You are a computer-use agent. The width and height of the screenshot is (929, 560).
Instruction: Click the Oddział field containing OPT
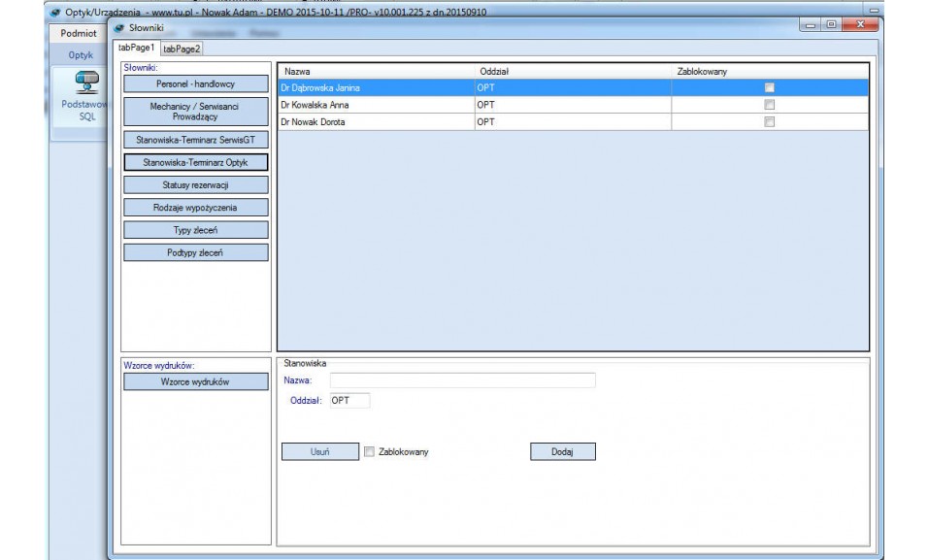(x=348, y=400)
